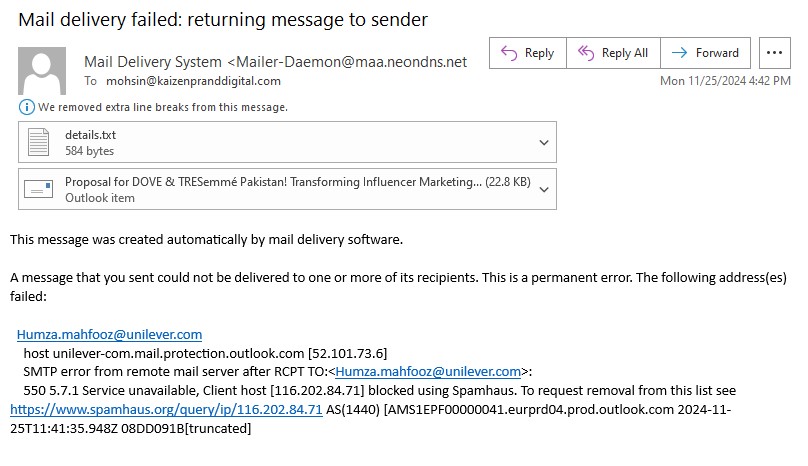Open the first Humza.mahfooz@unilever.com link
808x466 pixels.
tap(109, 335)
